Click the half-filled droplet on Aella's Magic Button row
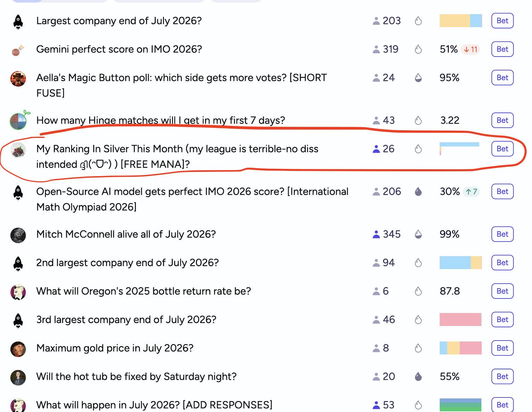The height and width of the screenshot is (412, 532). (418, 78)
